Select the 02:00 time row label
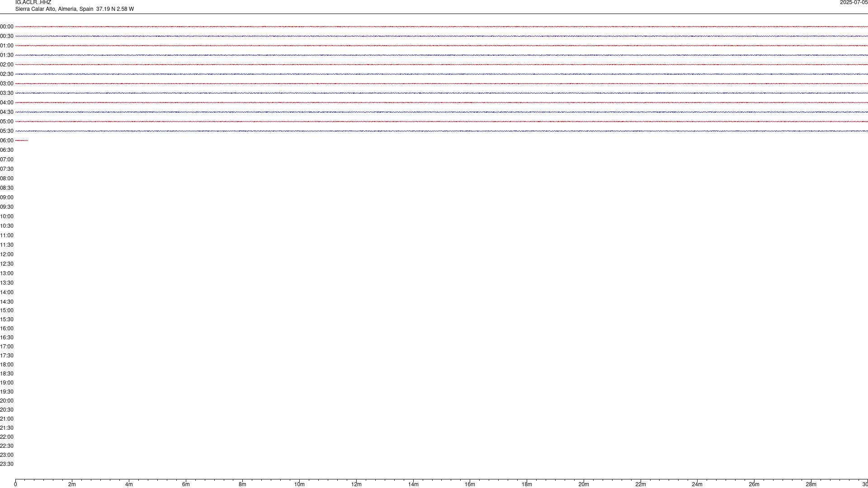Image resolution: width=868 pixels, height=488 pixels. (x=7, y=65)
